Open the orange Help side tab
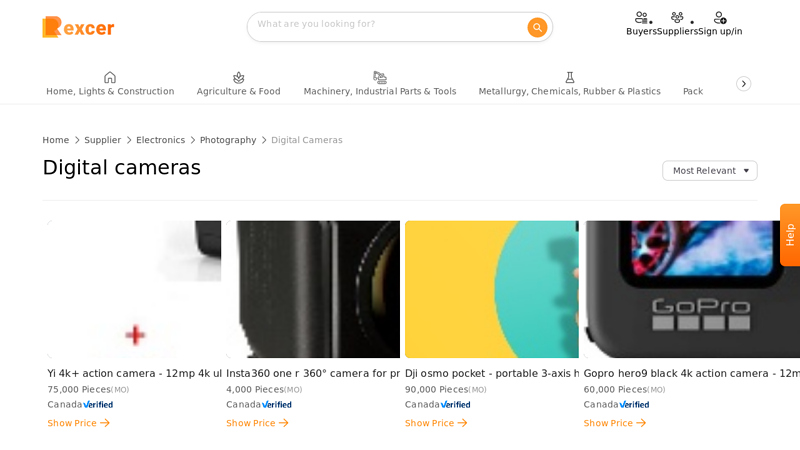 pos(789,235)
